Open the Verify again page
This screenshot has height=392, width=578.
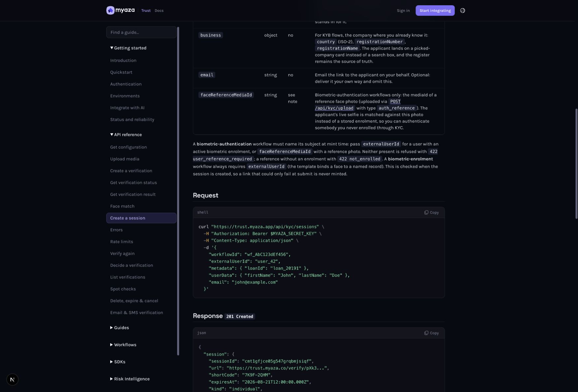pyautogui.click(x=122, y=254)
